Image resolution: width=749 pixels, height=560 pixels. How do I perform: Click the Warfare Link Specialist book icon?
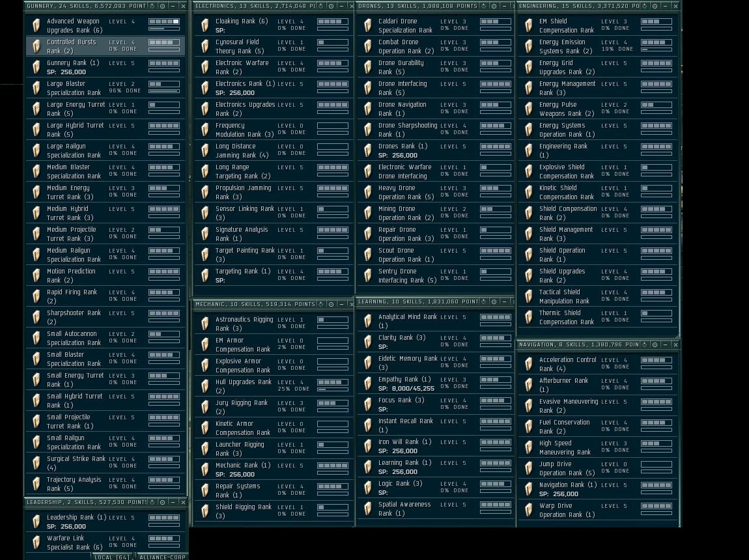click(x=36, y=542)
